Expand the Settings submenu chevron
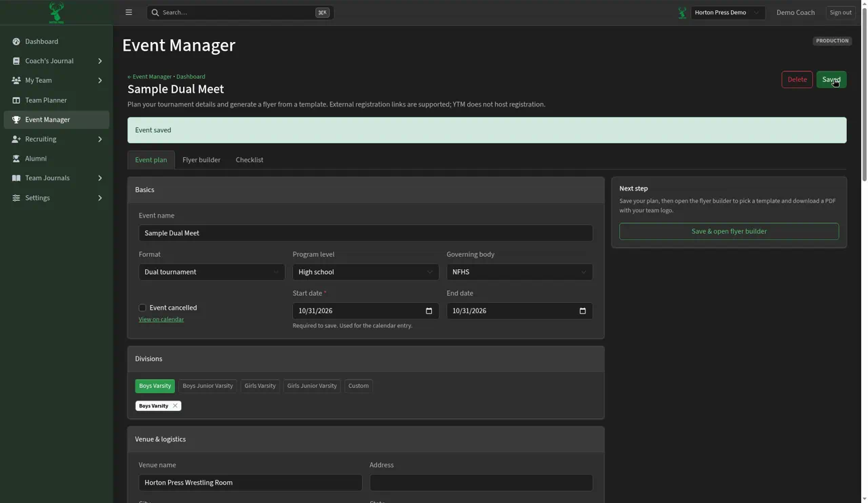This screenshot has width=868, height=503. point(100,198)
